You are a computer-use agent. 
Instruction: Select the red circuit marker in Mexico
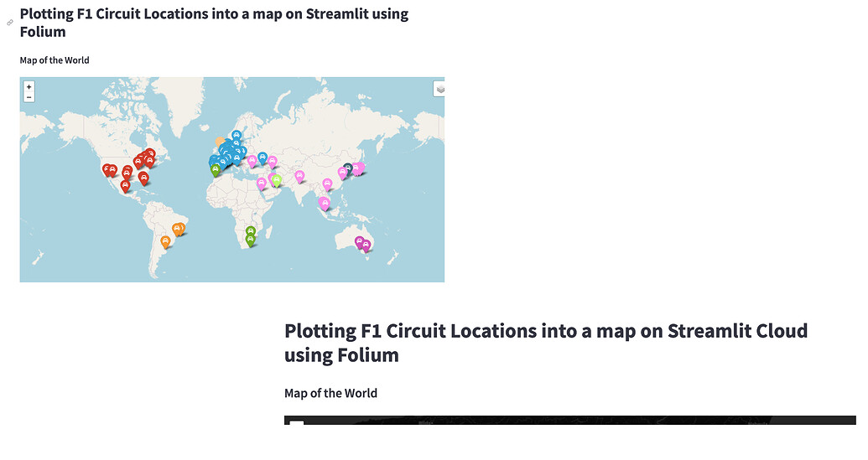pos(125,186)
